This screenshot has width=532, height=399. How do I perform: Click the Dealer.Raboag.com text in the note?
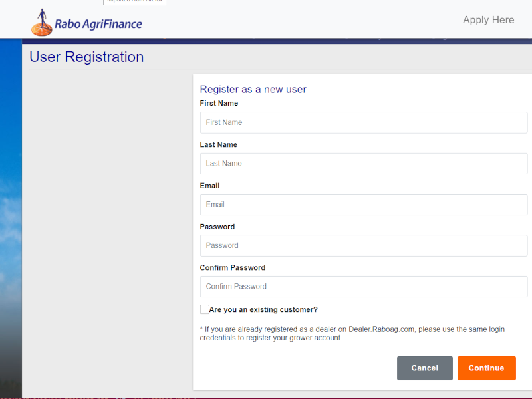click(381, 329)
